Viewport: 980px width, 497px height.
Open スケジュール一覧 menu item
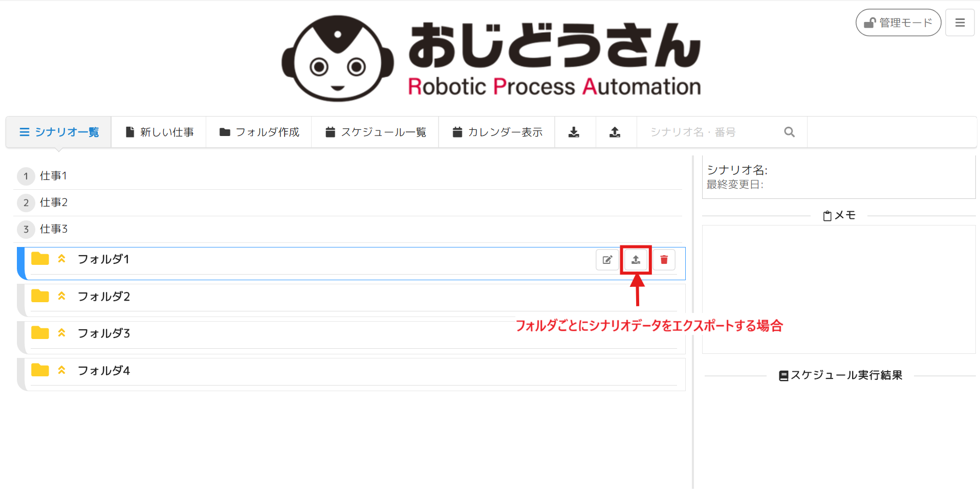[x=375, y=132]
